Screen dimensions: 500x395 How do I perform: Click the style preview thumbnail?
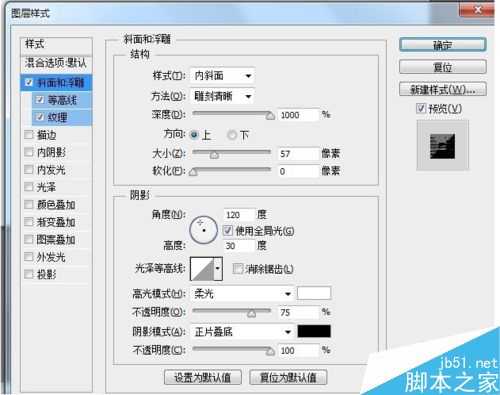pyautogui.click(x=442, y=146)
